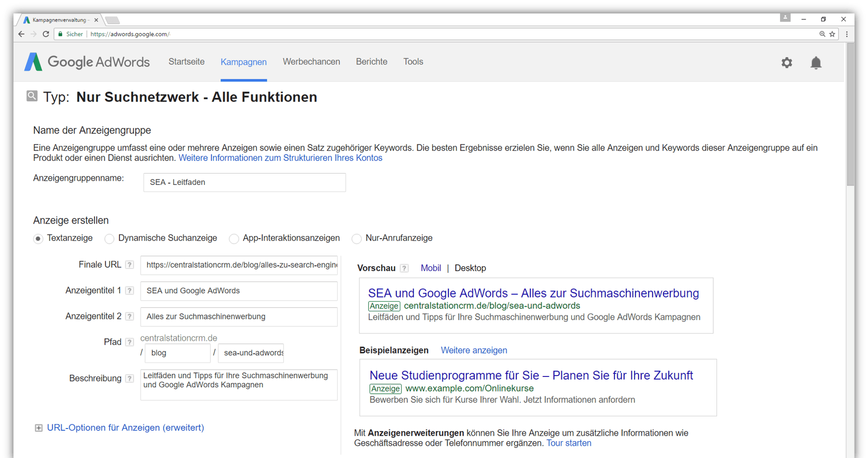868x458 pixels.
Task: Select the App-Interaktionsanzeigen radio button
Action: coord(234,239)
